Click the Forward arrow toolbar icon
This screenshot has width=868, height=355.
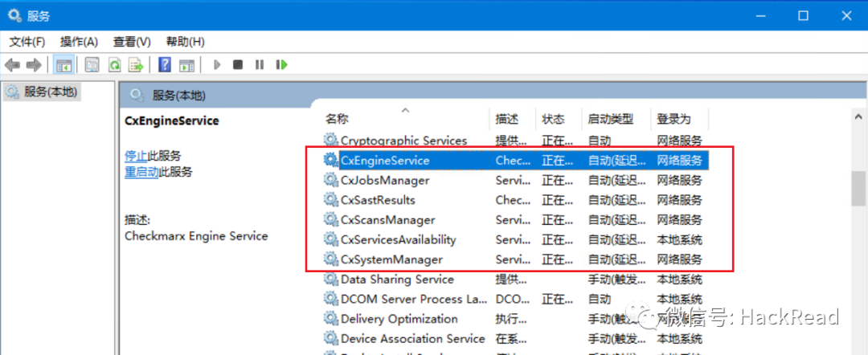(x=35, y=65)
